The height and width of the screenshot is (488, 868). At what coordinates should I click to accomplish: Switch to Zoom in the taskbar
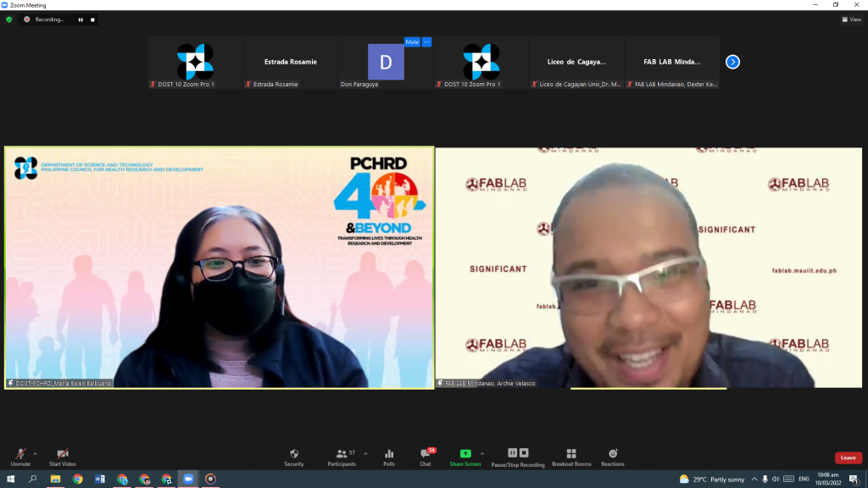coord(189,480)
